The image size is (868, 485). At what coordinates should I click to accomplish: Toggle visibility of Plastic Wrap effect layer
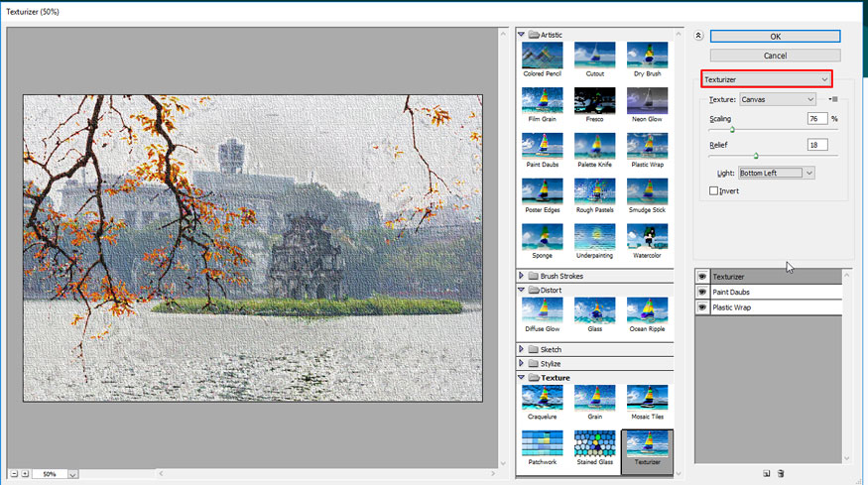[x=702, y=307]
